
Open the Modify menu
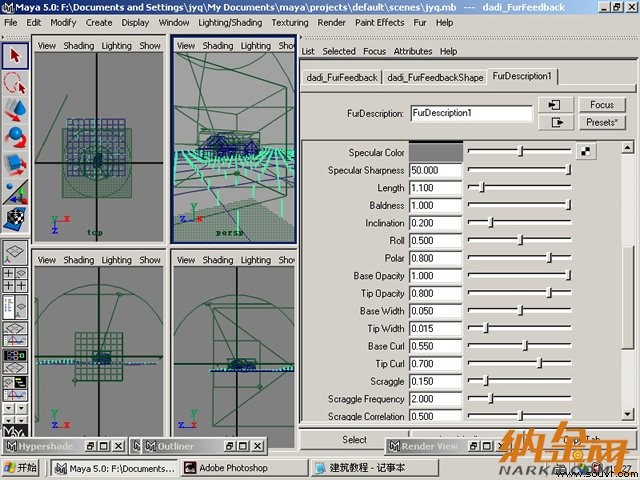[x=63, y=23]
